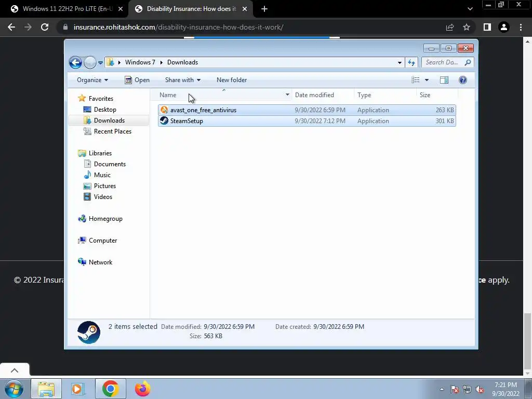Open the Videos library
Viewport: 532px width, 399px height.
(x=103, y=197)
